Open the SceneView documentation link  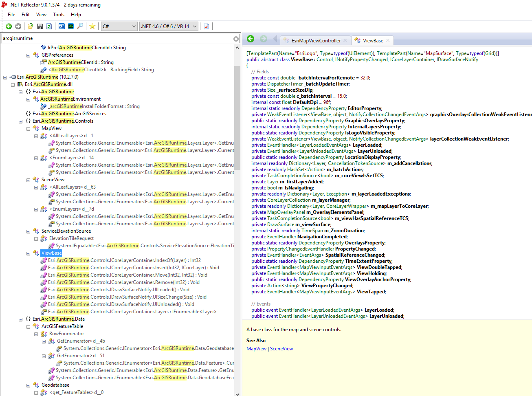pos(281,349)
